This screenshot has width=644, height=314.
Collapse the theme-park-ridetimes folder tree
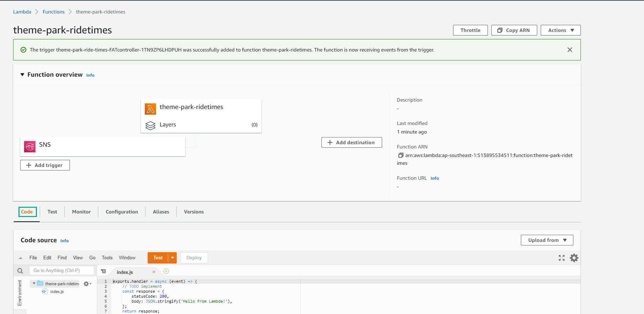[x=34, y=283]
